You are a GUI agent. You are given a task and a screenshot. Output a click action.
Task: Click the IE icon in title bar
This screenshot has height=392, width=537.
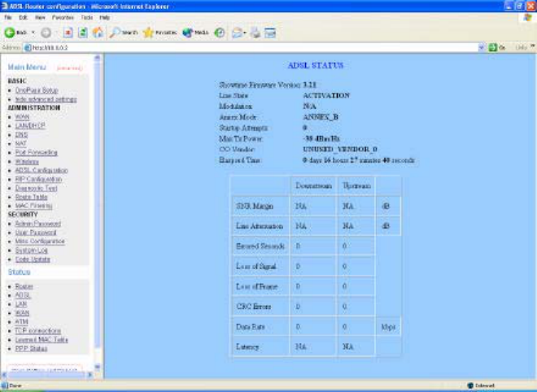4,7
